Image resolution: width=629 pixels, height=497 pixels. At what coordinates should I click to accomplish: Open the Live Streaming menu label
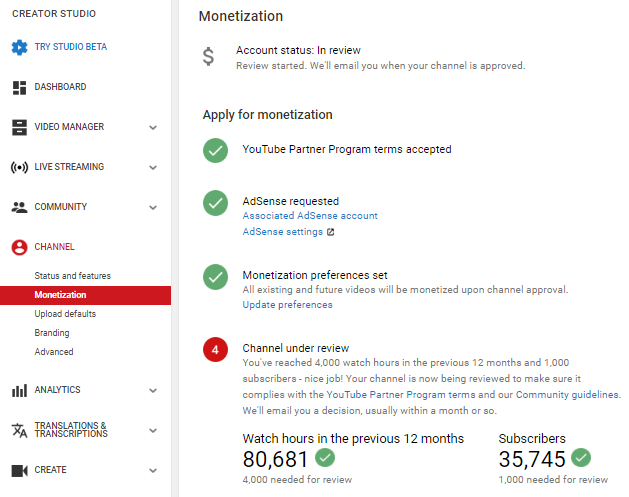(x=69, y=166)
